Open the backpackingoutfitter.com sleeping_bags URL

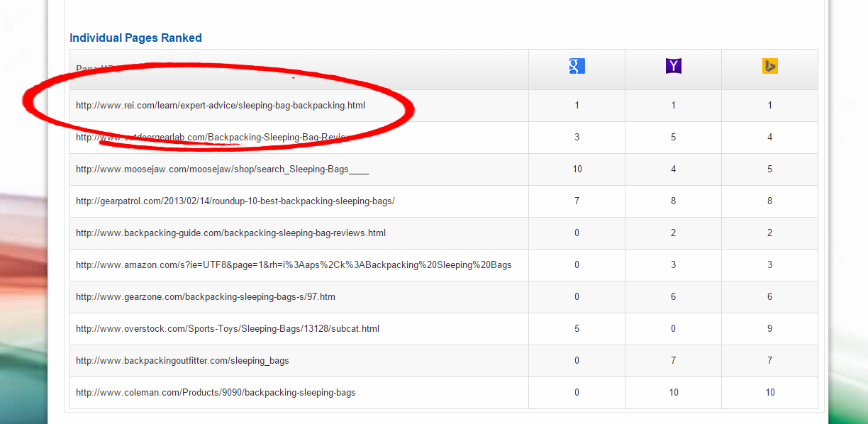coord(182,361)
